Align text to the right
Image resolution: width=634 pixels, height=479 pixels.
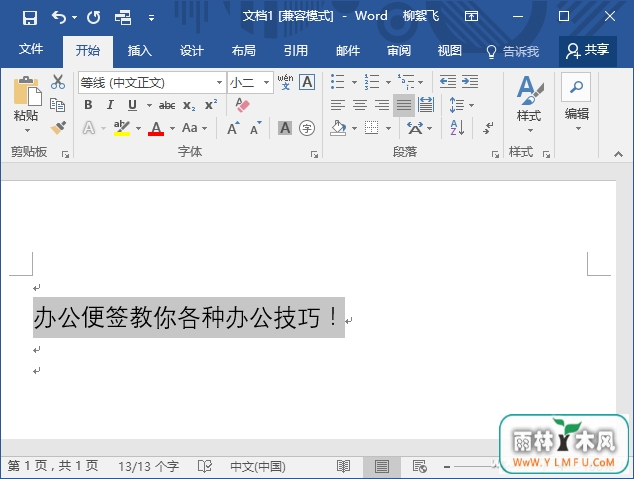(382, 105)
